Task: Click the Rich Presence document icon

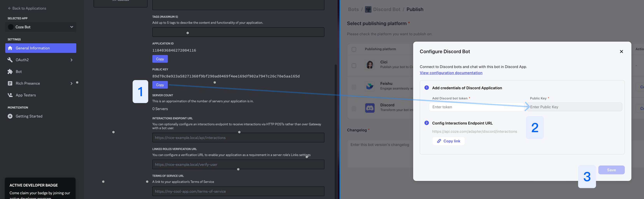Action: pos(10,84)
